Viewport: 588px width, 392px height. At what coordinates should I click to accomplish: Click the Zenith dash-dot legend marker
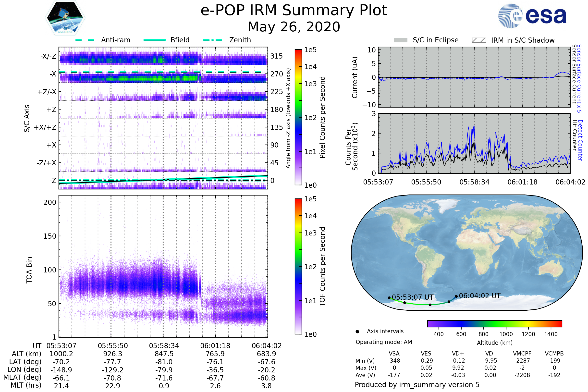212,40
